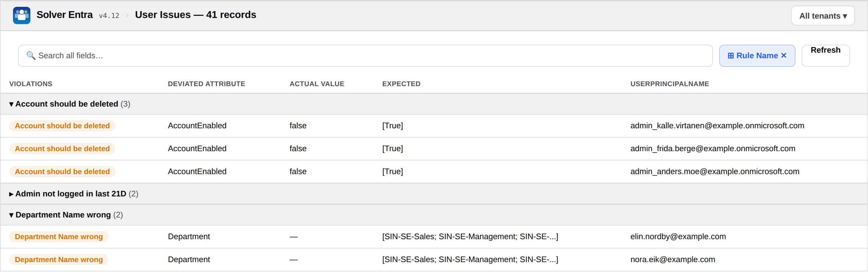The height and width of the screenshot is (272, 868).
Task: Sort by UserPrincipalName column header
Action: pyautogui.click(x=670, y=84)
